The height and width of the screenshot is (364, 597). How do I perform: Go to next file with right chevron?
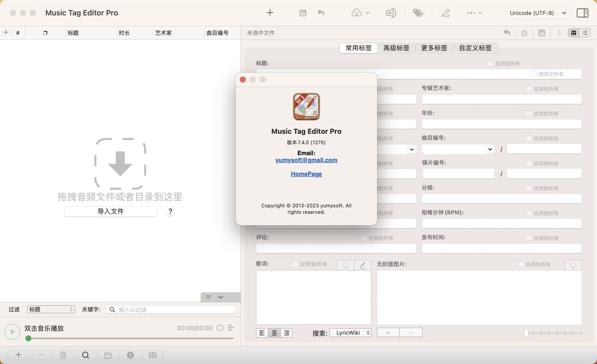(559, 33)
